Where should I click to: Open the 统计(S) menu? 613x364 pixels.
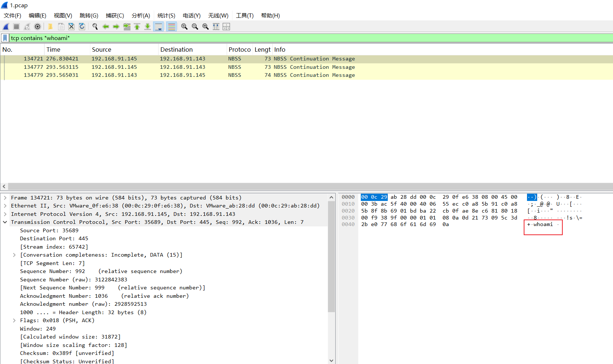tap(166, 16)
